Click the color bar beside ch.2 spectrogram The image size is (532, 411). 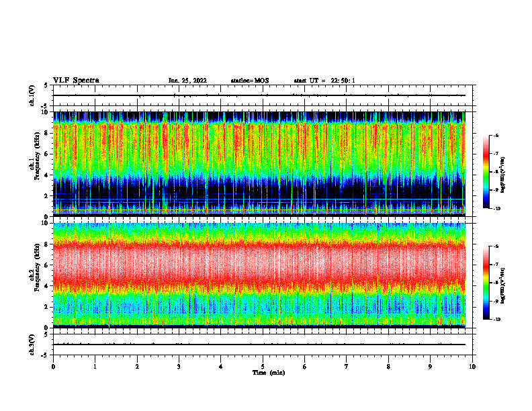[x=486, y=283]
